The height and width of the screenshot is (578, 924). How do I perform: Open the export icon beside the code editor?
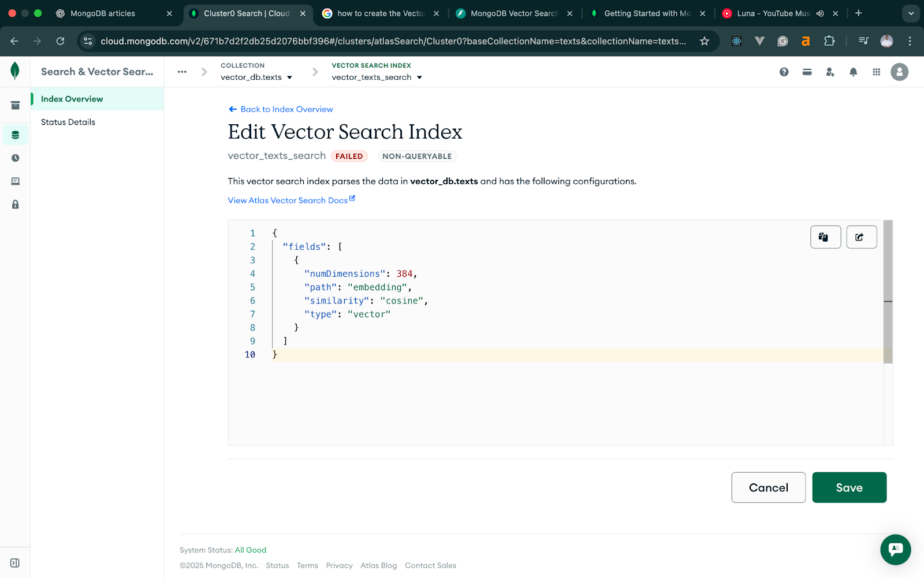861,237
